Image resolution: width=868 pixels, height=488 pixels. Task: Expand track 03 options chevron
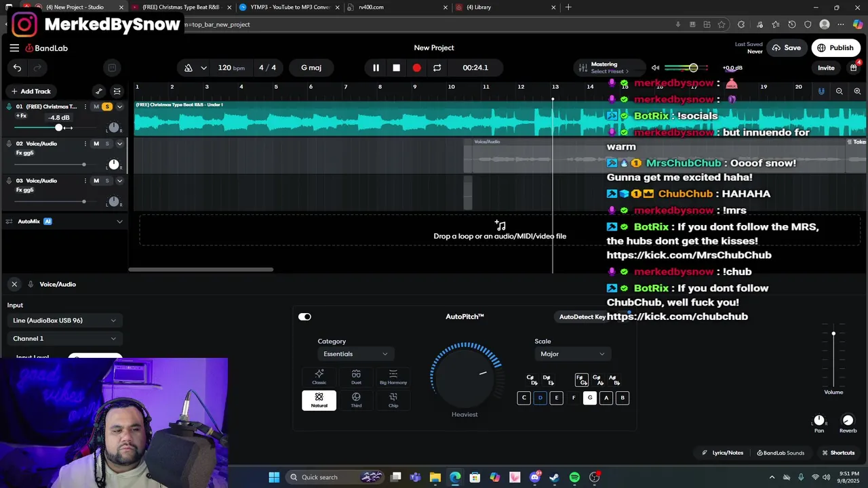pos(119,181)
